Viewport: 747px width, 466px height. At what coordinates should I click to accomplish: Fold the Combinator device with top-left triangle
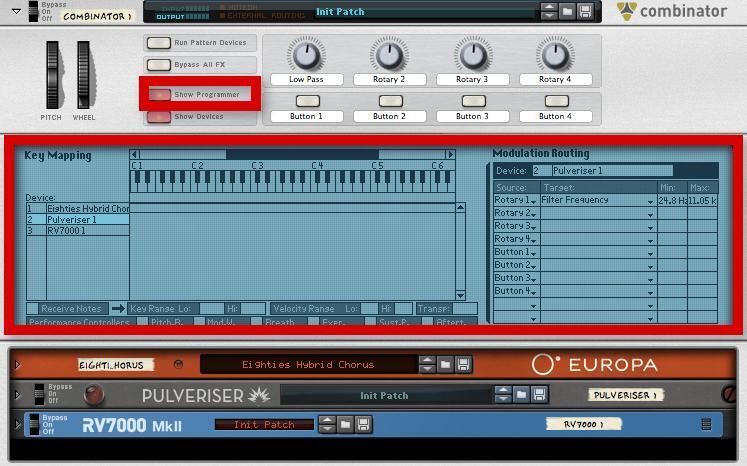click(x=16, y=11)
